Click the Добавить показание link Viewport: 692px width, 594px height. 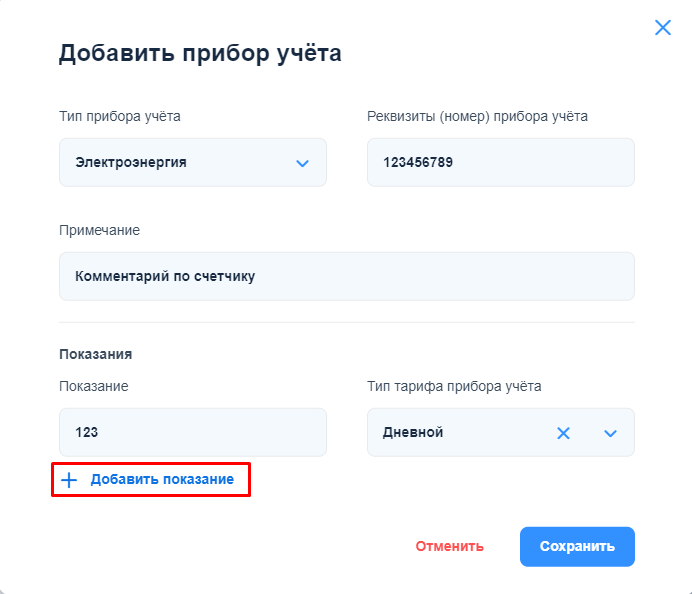[x=162, y=480]
